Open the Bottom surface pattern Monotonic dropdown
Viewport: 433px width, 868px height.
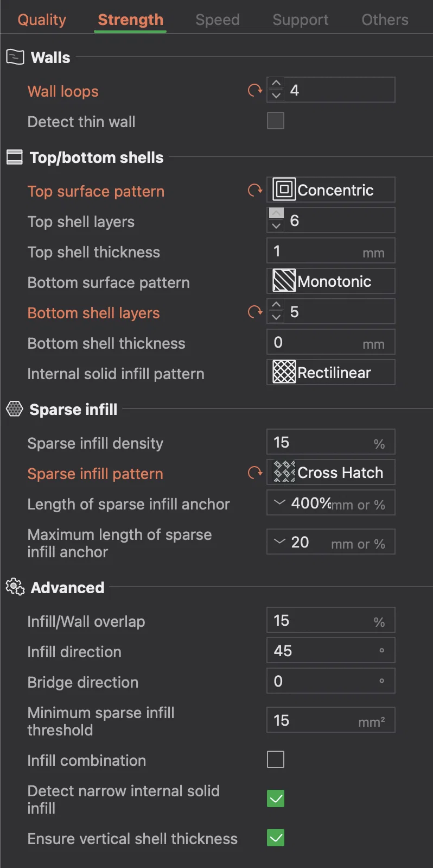click(x=331, y=281)
